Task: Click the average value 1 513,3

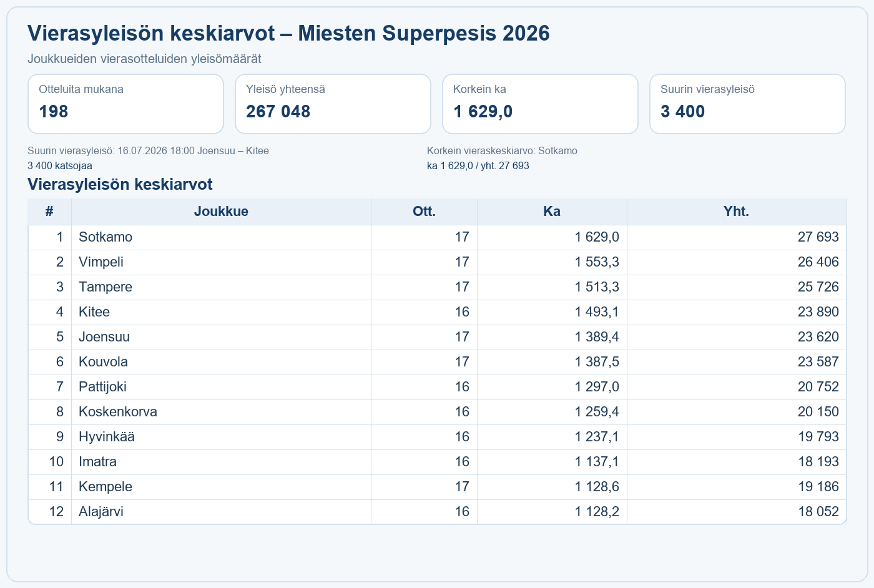Action: [597, 287]
